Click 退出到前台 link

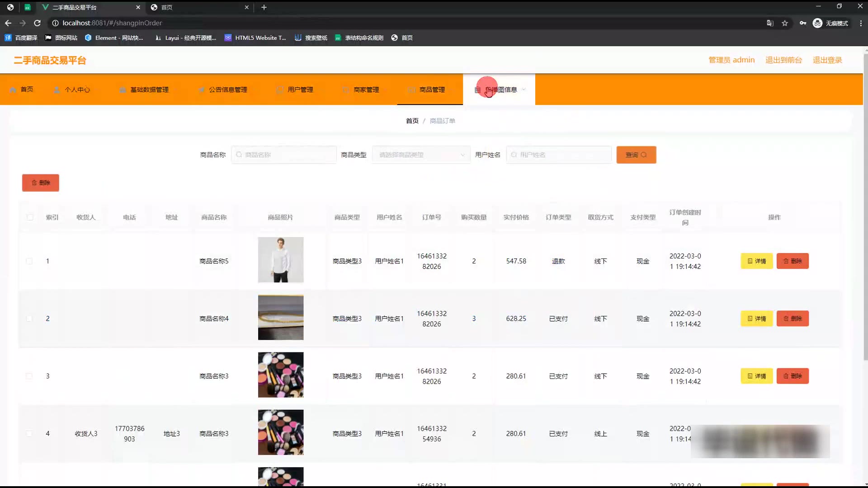click(783, 60)
